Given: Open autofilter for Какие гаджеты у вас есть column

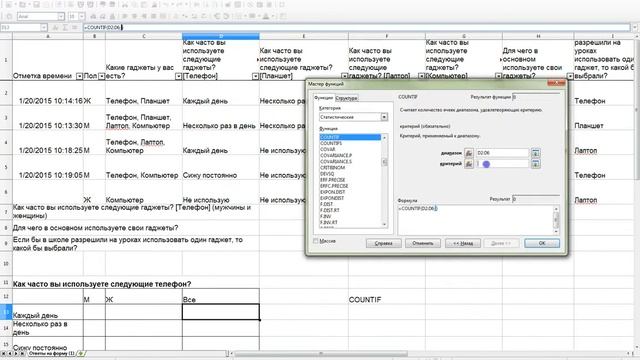Looking at the screenshot, I should pyautogui.click(x=178, y=76).
